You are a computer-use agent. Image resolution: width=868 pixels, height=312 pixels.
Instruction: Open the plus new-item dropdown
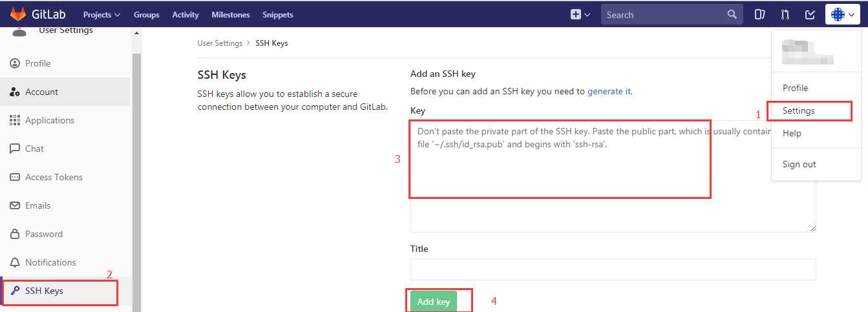click(580, 14)
